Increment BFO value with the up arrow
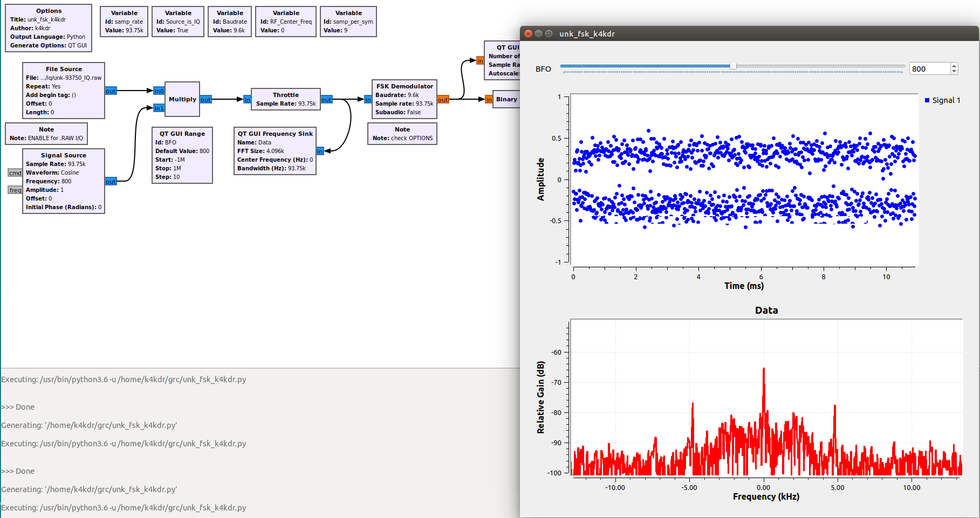Image resolution: width=980 pixels, height=518 pixels. 954,66
